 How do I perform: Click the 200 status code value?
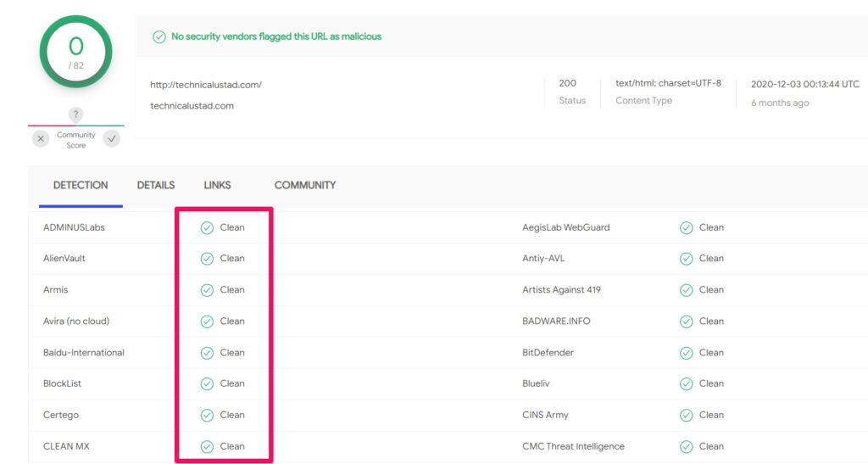pyautogui.click(x=567, y=83)
